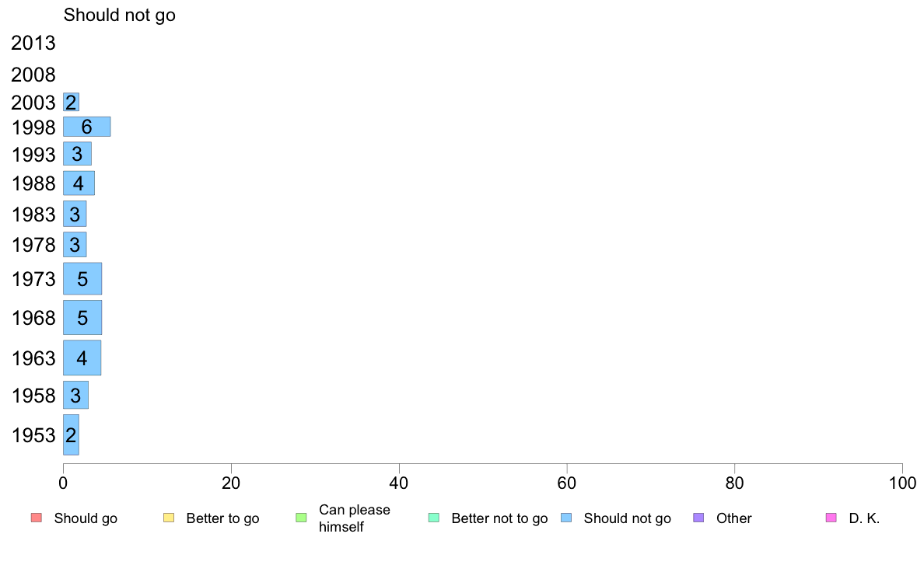Select the 1998 bar labeled 6
Screen dimensions: 924x572
pos(86,127)
